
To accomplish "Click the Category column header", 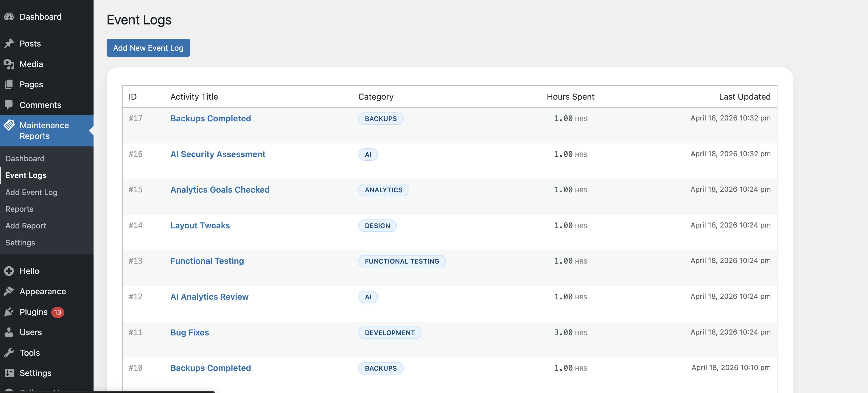I will tap(376, 97).
